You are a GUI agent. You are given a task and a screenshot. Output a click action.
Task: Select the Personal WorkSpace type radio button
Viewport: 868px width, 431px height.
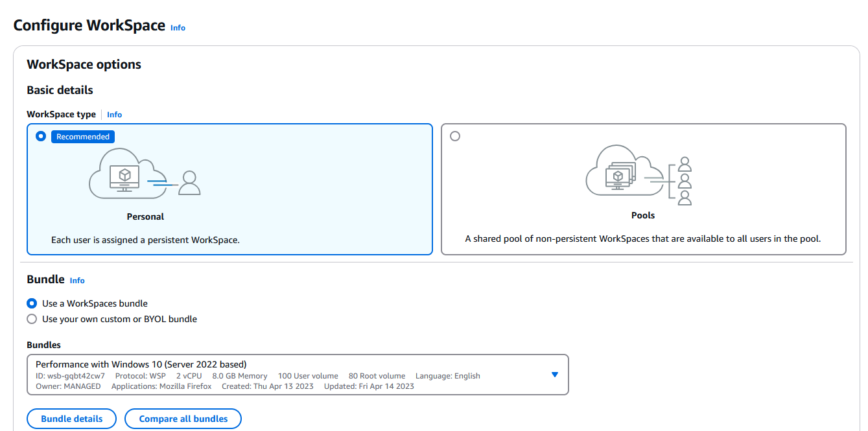click(x=41, y=136)
